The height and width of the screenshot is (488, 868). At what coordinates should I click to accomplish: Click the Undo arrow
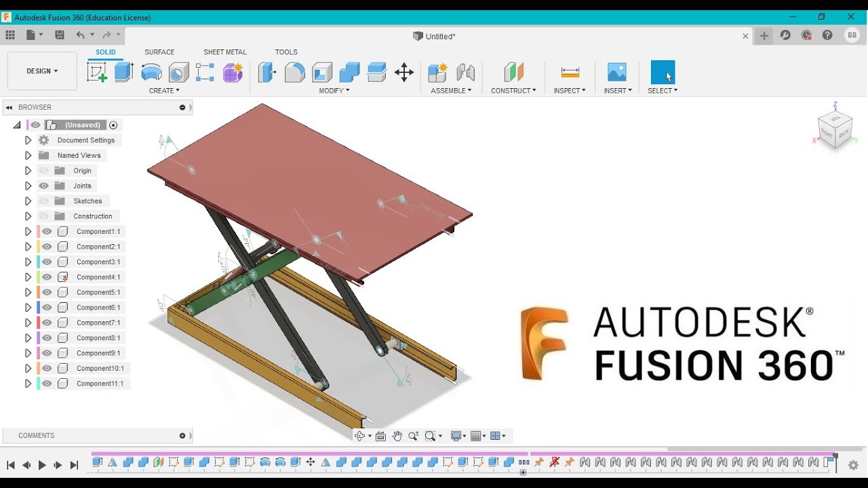point(81,35)
